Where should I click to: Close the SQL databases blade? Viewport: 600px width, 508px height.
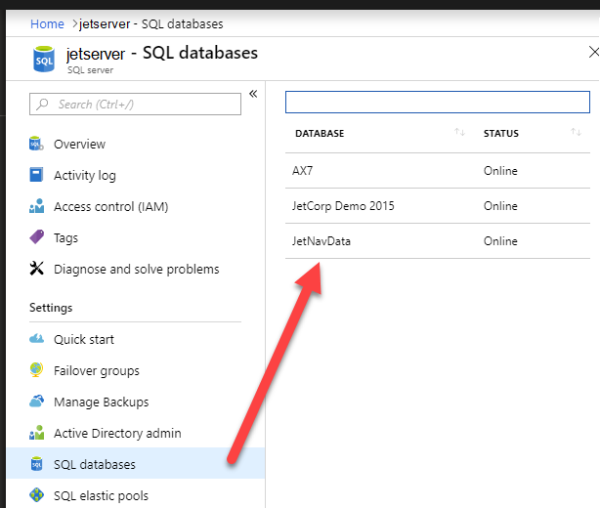[593, 52]
